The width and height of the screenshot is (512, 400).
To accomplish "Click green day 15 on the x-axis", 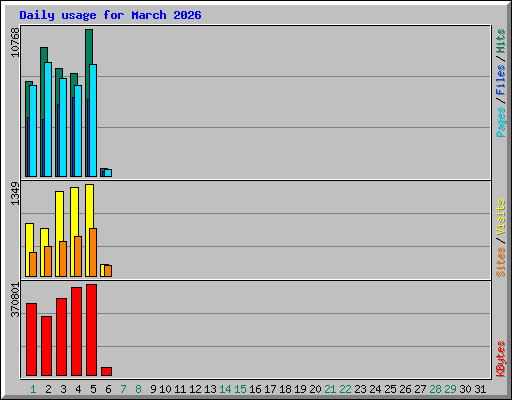I will point(240,389).
